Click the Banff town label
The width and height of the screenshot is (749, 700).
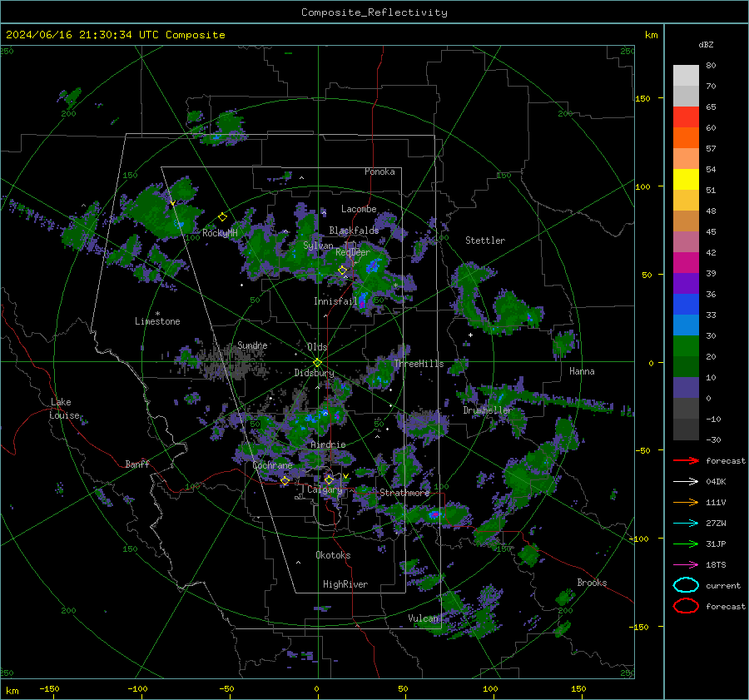(137, 464)
